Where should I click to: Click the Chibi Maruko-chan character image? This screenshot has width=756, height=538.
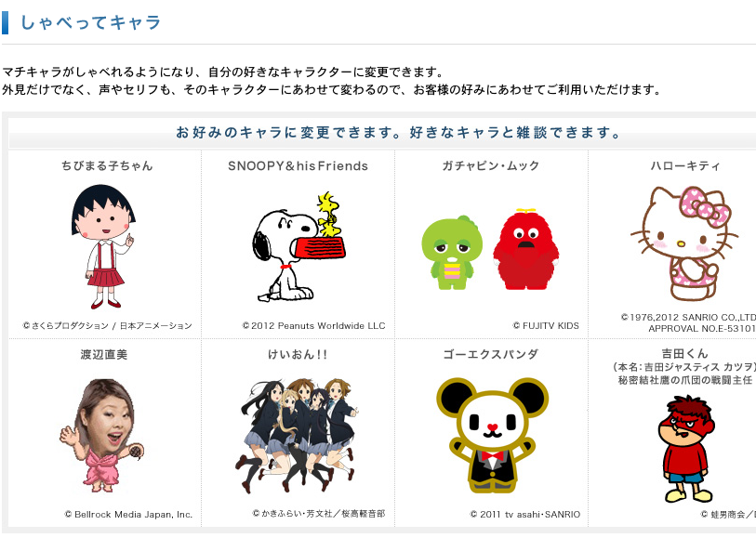pos(103,246)
